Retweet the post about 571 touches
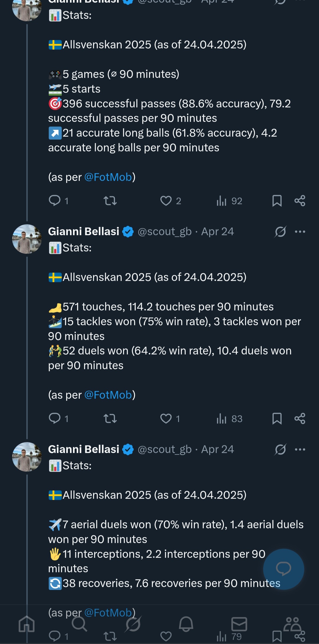This screenshot has width=319, height=644. pyautogui.click(x=110, y=419)
